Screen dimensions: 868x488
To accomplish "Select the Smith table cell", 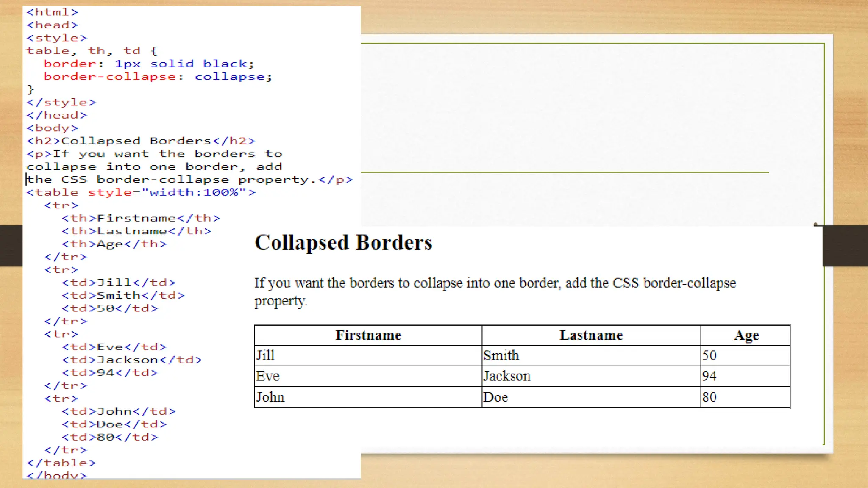I will coord(591,355).
